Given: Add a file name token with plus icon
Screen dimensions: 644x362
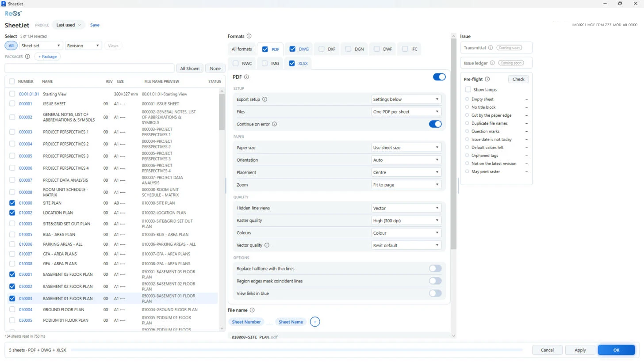Looking at the screenshot, I should [x=315, y=322].
